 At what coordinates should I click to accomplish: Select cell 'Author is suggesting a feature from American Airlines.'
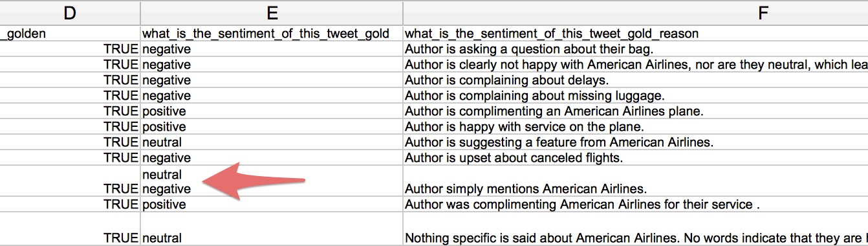(635, 142)
